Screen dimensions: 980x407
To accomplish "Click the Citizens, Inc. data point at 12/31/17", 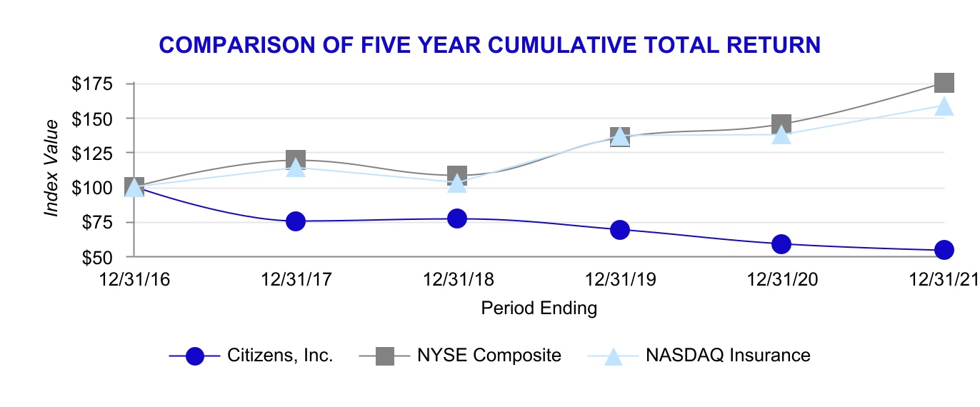I will click(x=296, y=221).
